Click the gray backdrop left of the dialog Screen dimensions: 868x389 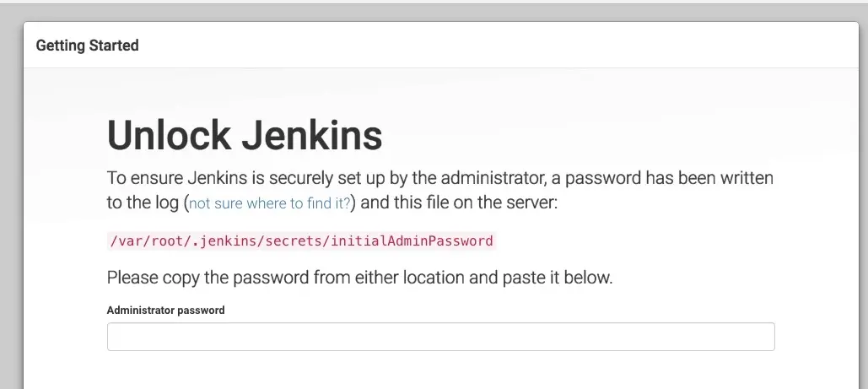point(11,211)
